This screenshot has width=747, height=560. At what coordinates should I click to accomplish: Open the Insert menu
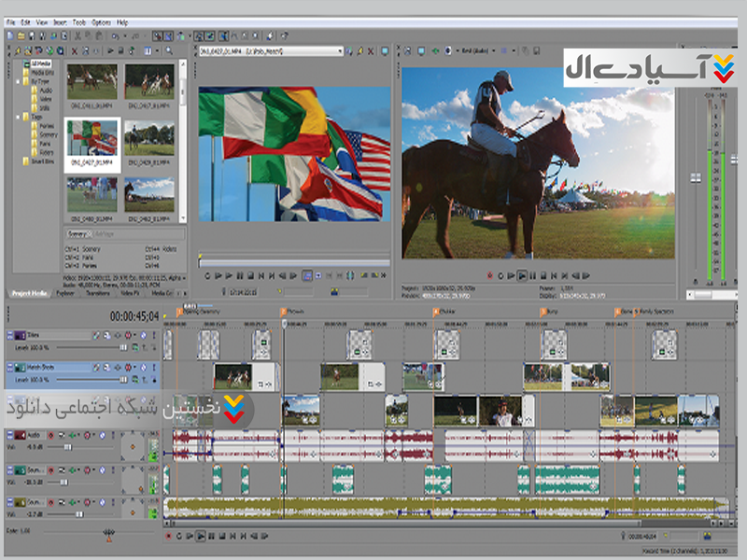pyautogui.click(x=61, y=21)
